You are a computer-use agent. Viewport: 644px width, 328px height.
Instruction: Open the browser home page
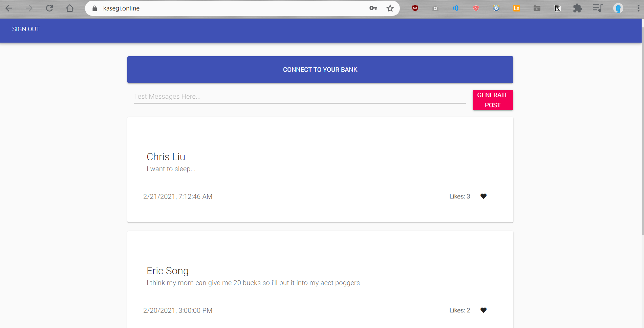tap(70, 8)
